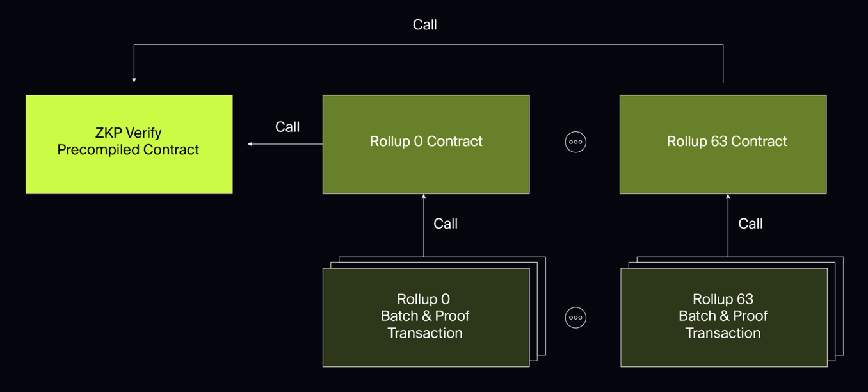Click the upward arrowhead entering Rollup 0 Contract

click(424, 197)
